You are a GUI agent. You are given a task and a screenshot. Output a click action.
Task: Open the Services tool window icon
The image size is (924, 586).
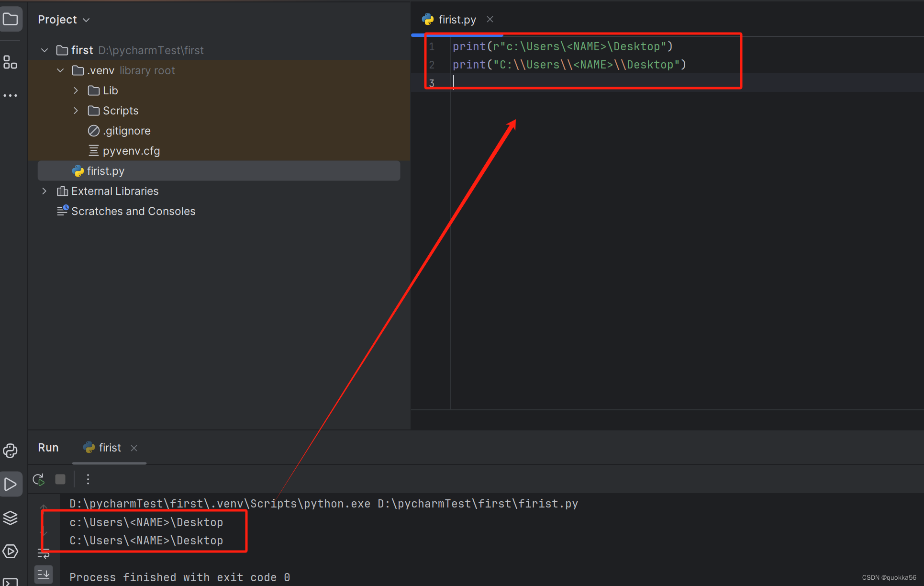pos(11,551)
